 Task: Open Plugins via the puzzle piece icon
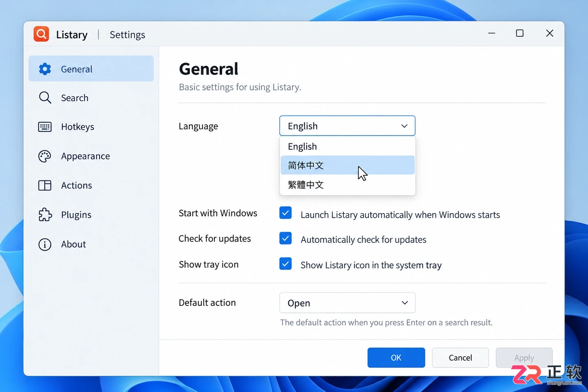[45, 215]
